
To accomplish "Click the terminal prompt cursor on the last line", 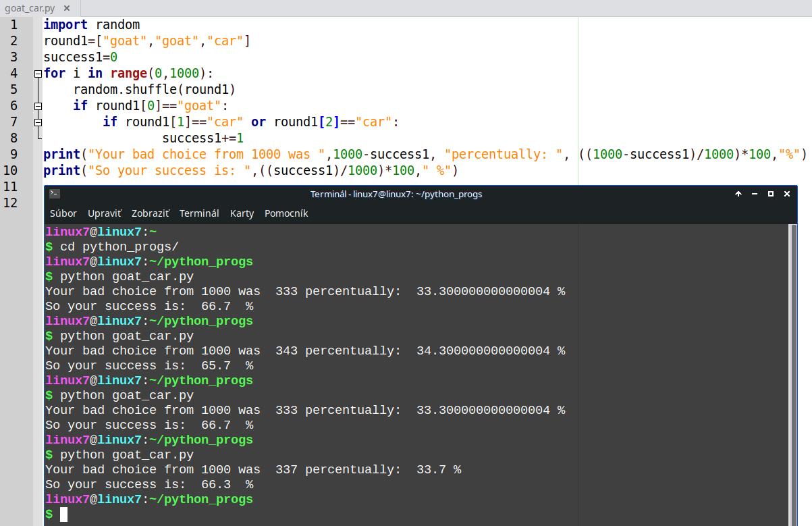I will point(64,515).
